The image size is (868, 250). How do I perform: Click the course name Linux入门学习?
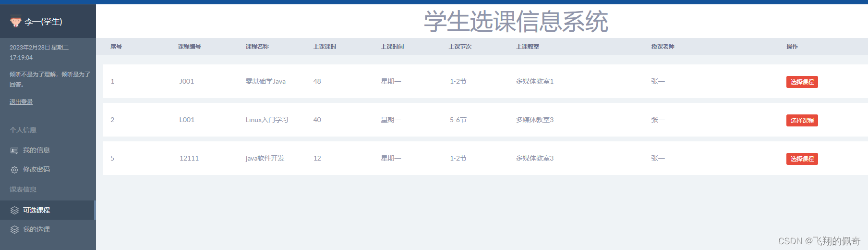point(267,120)
